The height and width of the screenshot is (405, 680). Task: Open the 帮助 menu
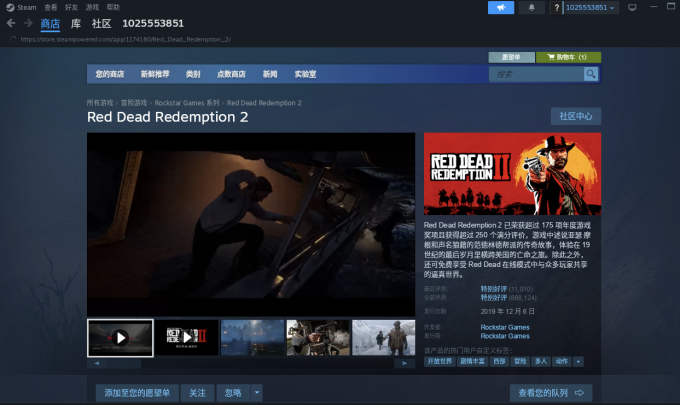coord(113,7)
